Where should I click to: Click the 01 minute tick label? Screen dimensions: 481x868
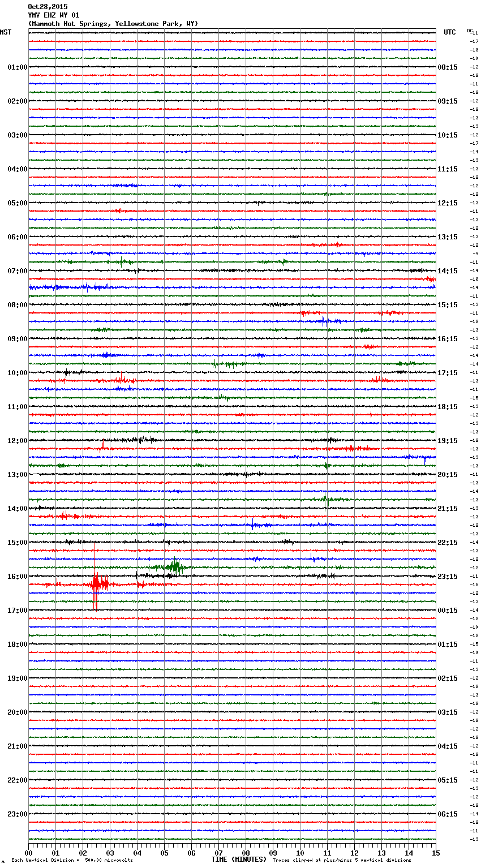(56, 853)
